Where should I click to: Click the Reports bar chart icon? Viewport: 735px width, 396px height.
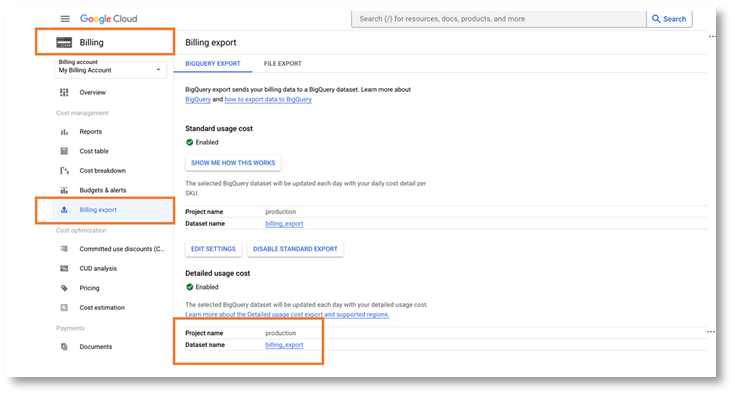tap(64, 132)
